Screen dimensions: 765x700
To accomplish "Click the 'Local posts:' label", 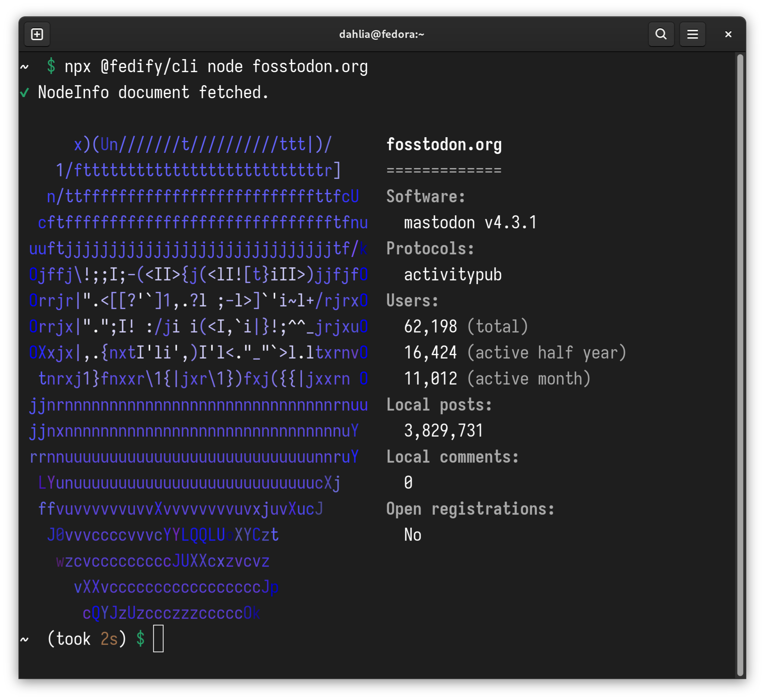I will click(439, 405).
